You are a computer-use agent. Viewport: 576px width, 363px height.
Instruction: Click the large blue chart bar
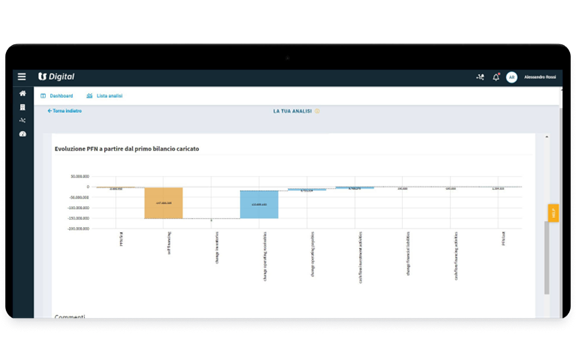pos(259,204)
